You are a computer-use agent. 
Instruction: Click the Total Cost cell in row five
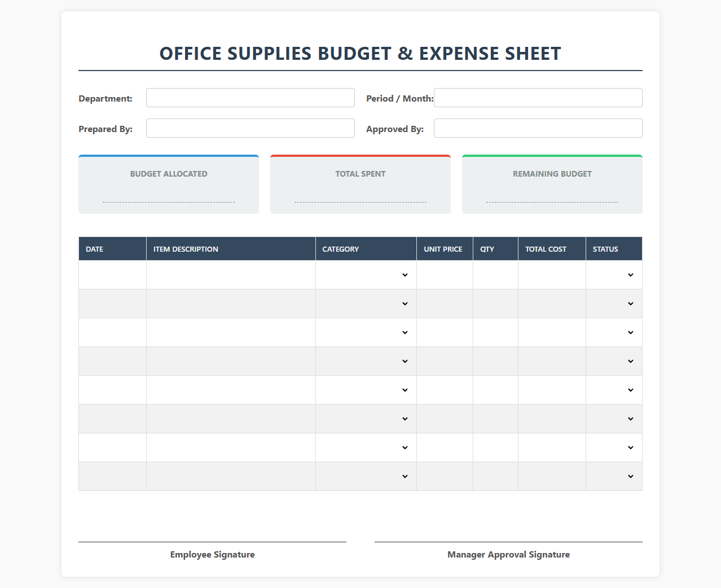[552, 390]
